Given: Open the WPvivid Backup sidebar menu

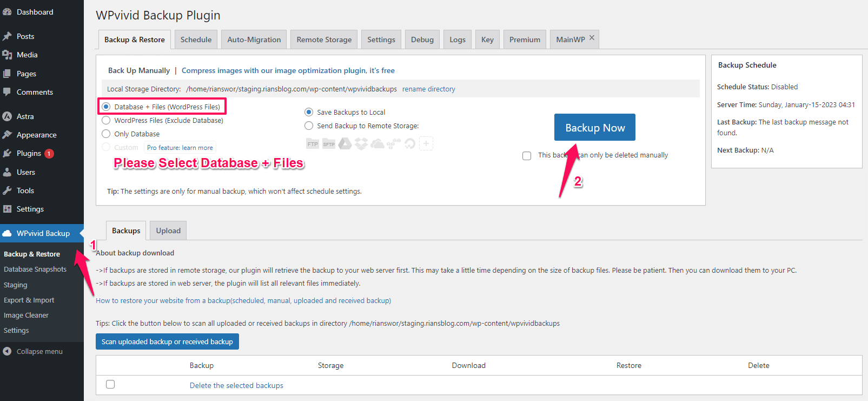Looking at the screenshot, I should [x=43, y=233].
